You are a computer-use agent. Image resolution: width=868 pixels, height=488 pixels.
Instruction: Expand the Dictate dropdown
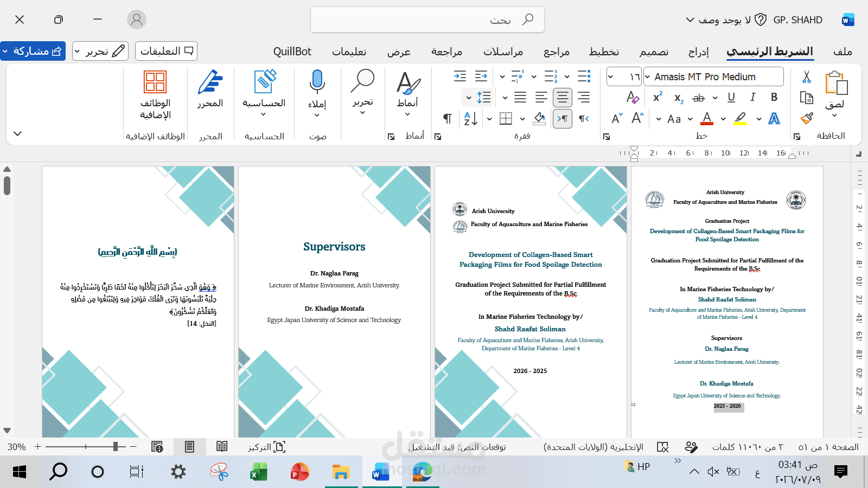(317, 115)
